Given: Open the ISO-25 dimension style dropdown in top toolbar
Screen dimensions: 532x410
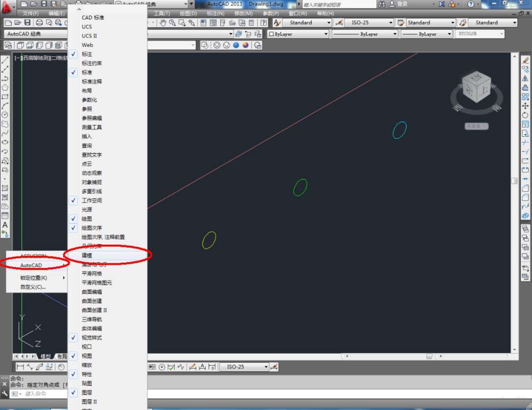Looking at the screenshot, I should [x=390, y=23].
